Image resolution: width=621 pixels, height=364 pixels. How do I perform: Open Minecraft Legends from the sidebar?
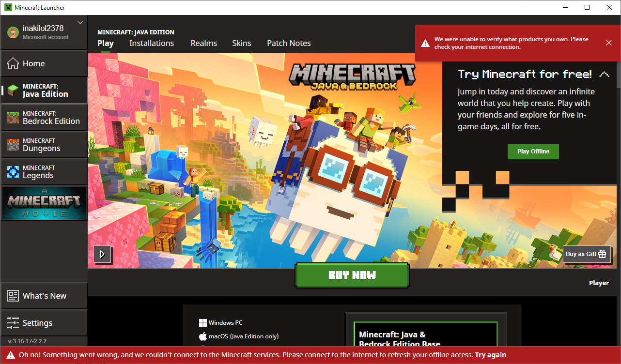point(44,172)
